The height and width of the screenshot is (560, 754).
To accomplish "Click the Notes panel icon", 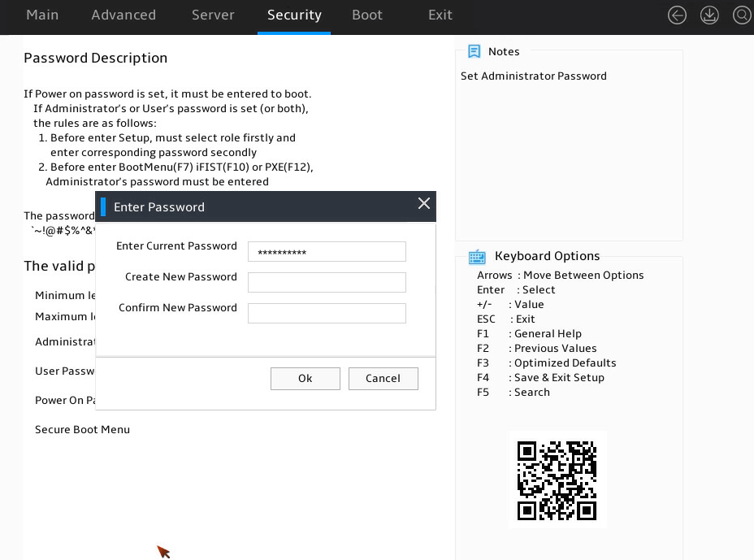I will [x=474, y=51].
